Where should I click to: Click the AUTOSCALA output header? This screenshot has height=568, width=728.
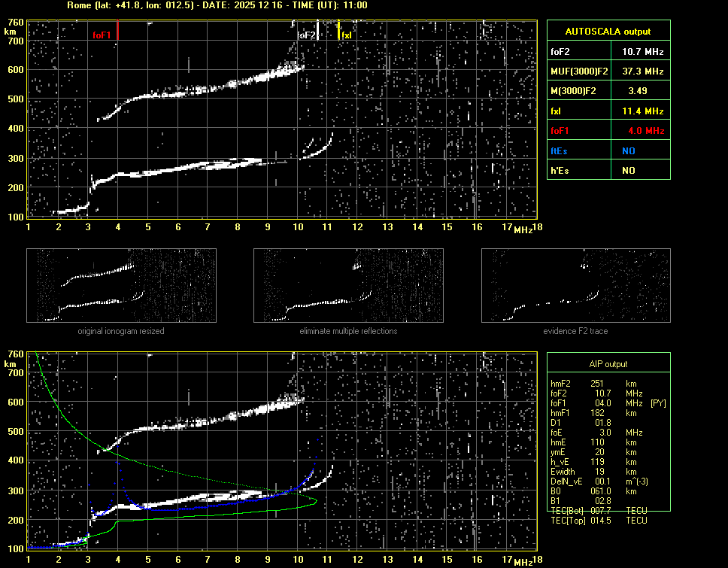(608, 32)
